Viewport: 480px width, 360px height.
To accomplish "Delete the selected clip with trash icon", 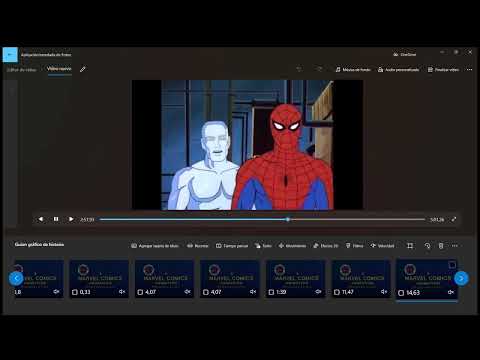I will pyautogui.click(x=441, y=246).
